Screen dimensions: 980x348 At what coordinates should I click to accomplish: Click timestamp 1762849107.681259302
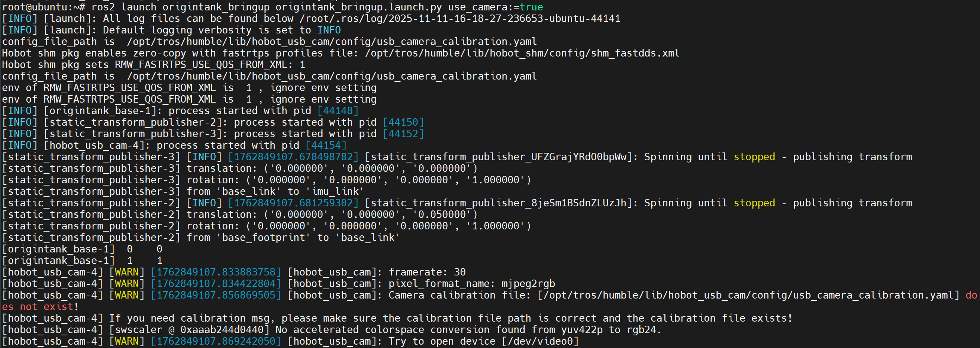point(293,203)
